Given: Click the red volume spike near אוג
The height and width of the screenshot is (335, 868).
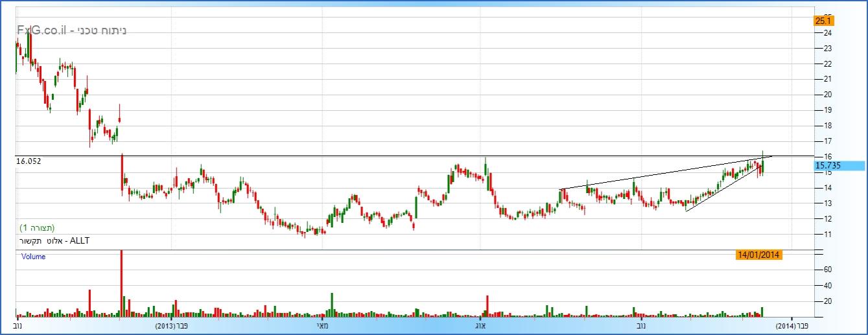Looking at the screenshot, I should click(486, 306).
